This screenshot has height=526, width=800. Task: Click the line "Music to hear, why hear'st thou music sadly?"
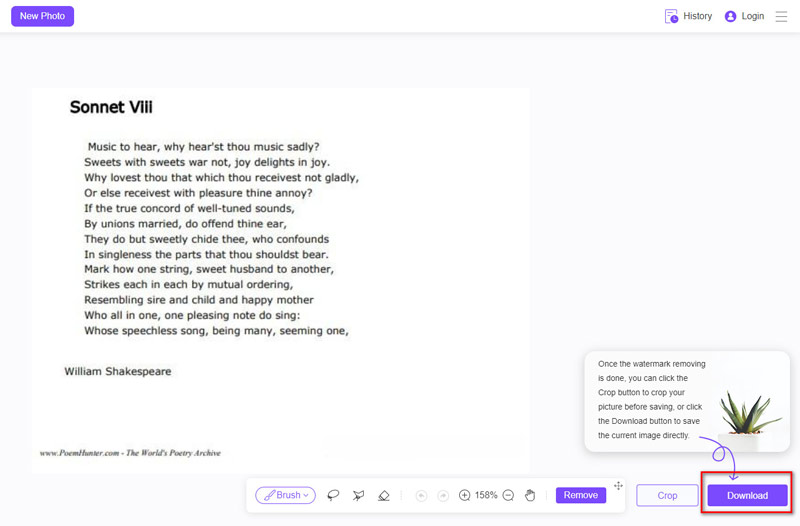[204, 147]
